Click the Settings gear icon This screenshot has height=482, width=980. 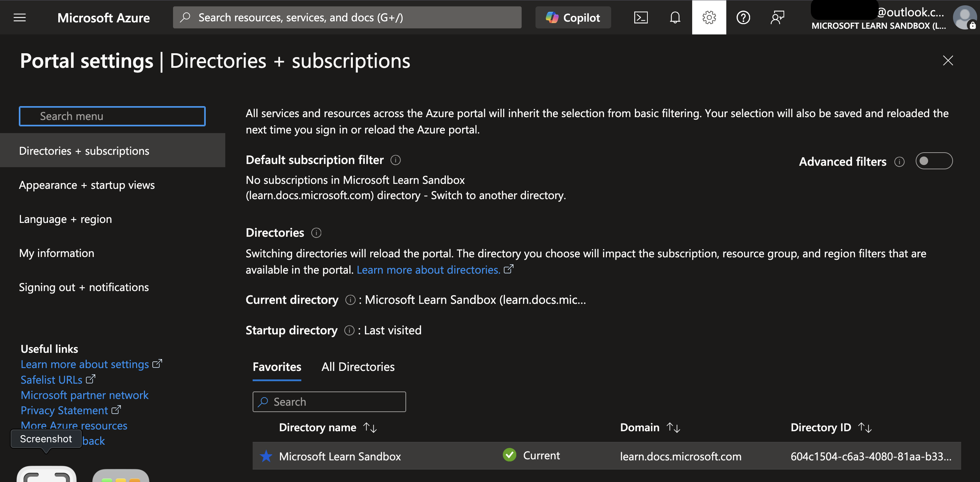point(709,17)
